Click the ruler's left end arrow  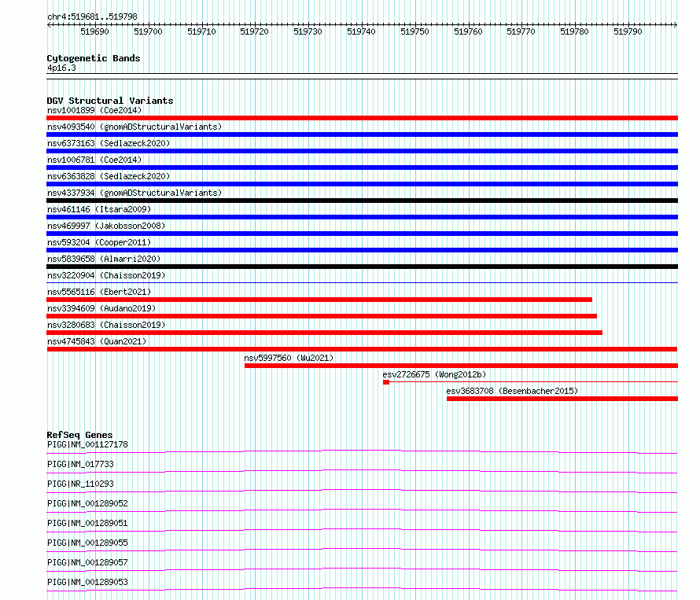pos(49,25)
